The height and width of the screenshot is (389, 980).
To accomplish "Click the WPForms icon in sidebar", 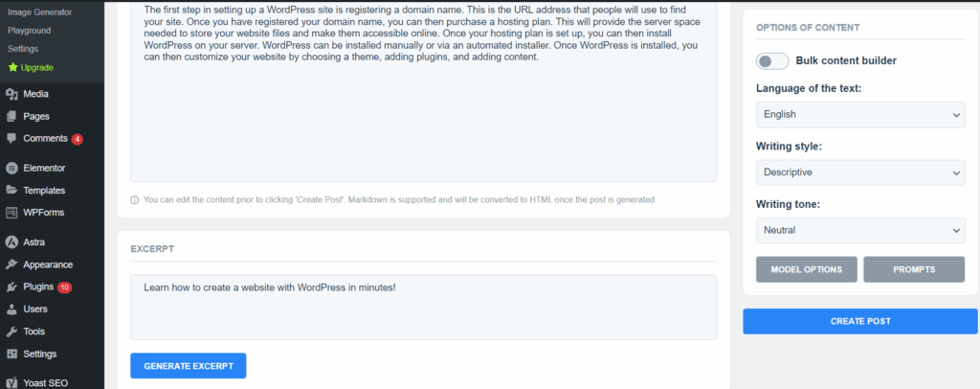I will (x=11, y=213).
